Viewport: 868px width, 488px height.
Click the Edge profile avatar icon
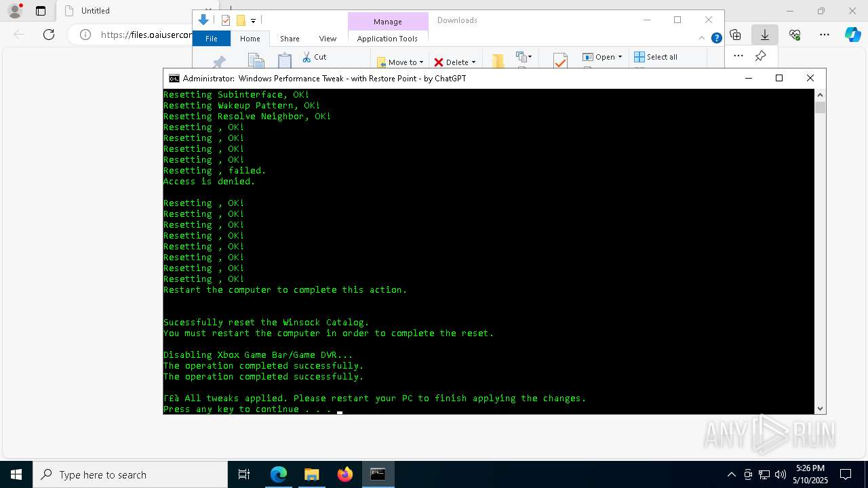[x=14, y=11]
